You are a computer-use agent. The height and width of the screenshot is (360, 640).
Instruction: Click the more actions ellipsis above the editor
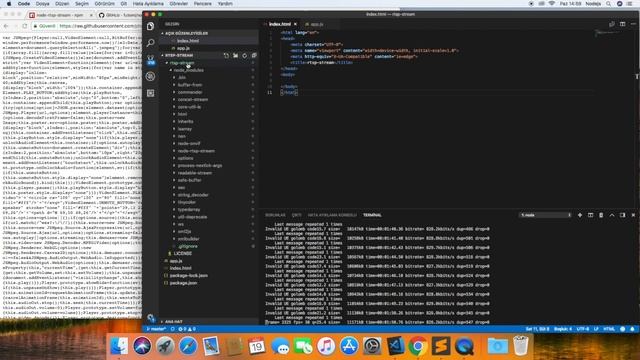[x=633, y=24]
